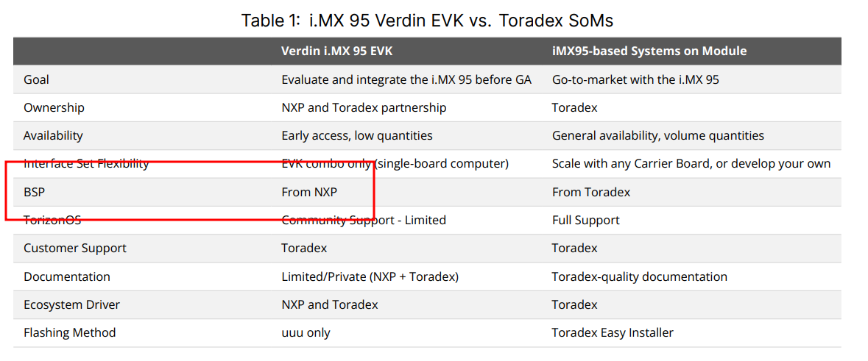The image size is (868, 361).
Task: Click 'NXP and Toradex partnership' cell
Action: (x=364, y=107)
